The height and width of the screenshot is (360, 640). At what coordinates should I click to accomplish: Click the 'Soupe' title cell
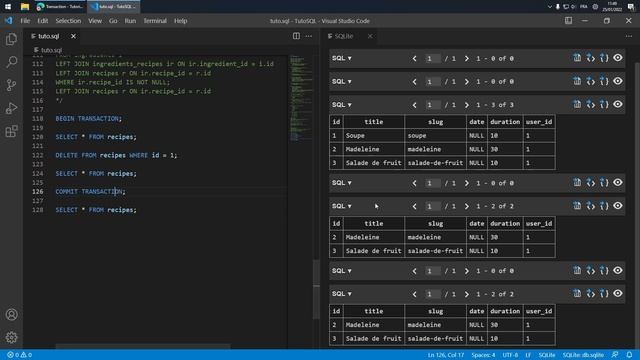pyautogui.click(x=373, y=136)
